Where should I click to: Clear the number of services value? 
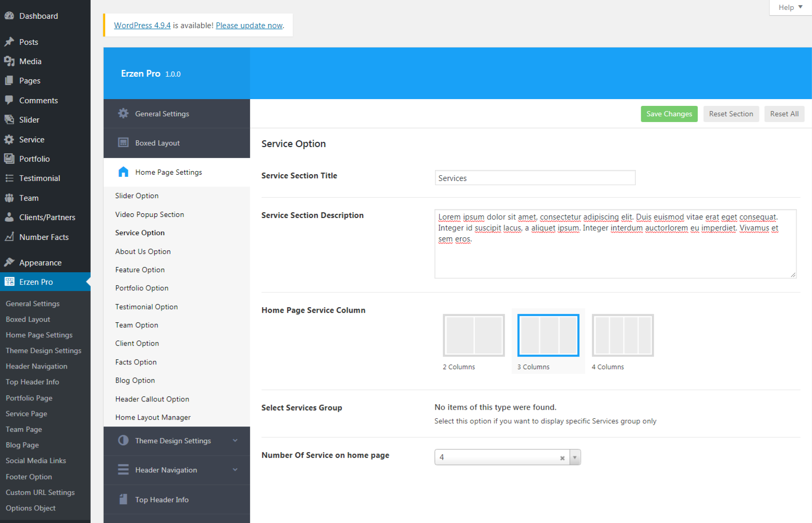pos(562,458)
